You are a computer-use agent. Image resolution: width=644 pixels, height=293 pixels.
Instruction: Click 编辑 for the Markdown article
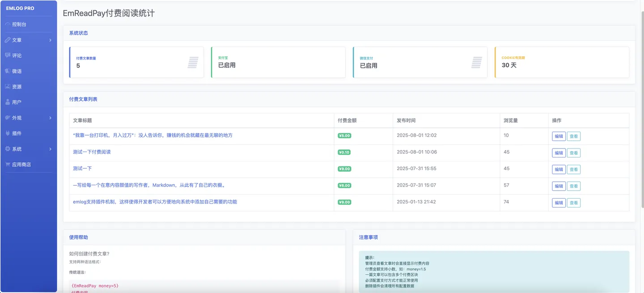click(559, 186)
